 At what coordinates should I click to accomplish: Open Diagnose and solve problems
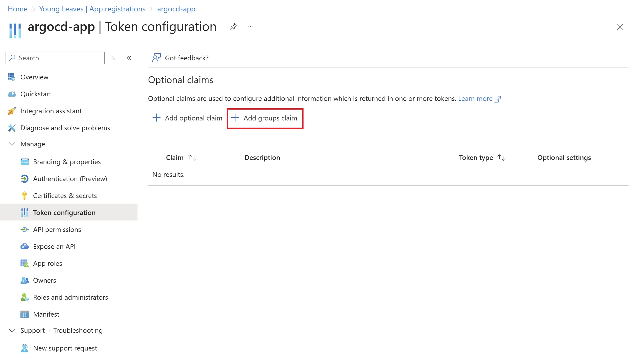click(x=65, y=128)
